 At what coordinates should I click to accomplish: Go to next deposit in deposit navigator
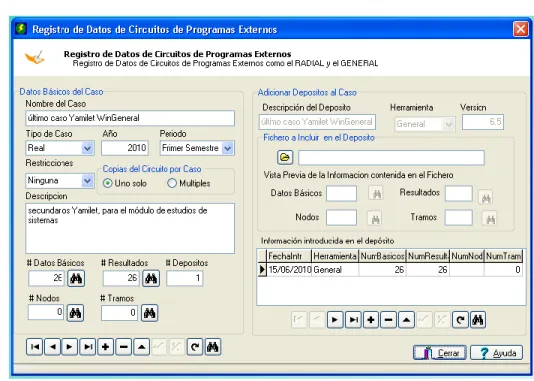click(335, 320)
